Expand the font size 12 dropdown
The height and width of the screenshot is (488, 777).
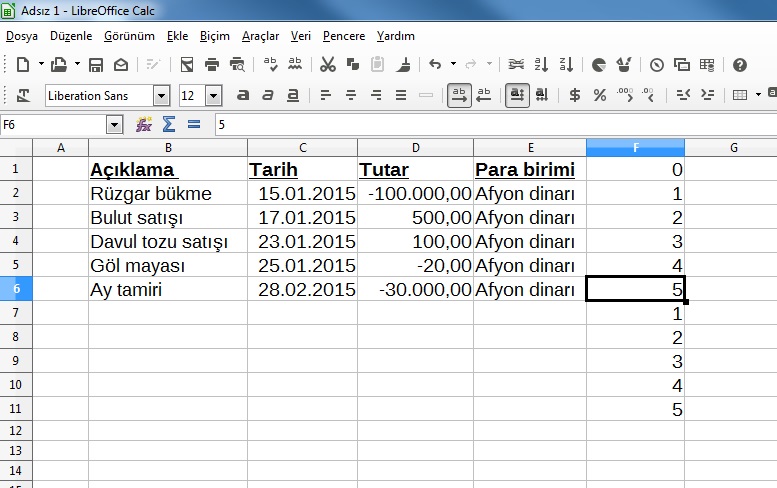pos(213,96)
